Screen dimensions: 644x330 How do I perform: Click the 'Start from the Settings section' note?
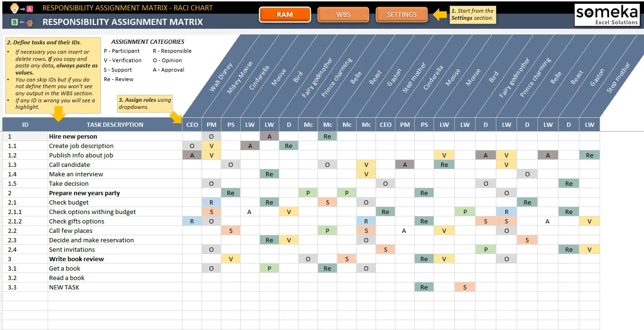pos(472,14)
